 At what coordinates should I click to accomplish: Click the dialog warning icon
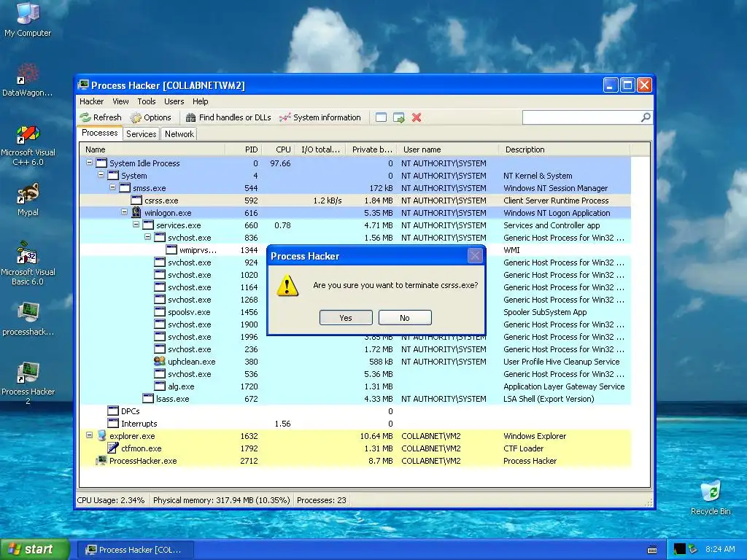287,286
